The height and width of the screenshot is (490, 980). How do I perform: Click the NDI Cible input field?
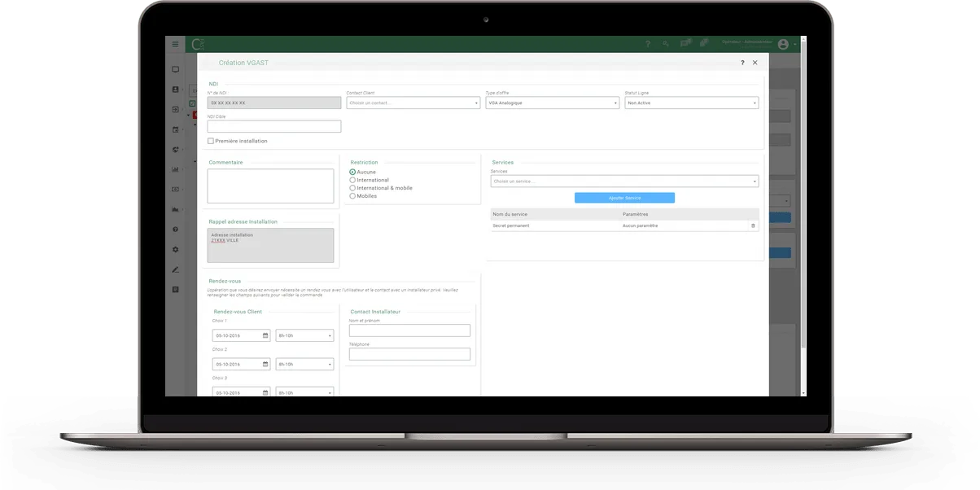(274, 126)
